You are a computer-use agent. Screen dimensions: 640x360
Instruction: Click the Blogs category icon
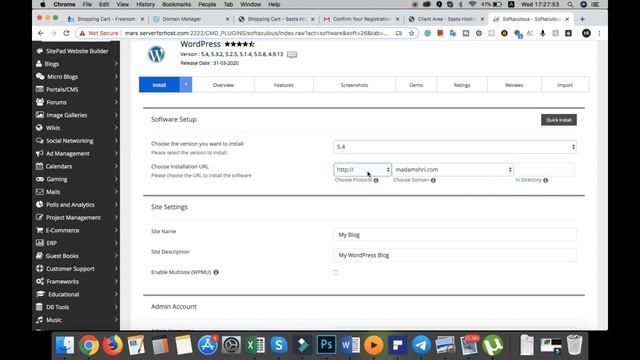point(39,64)
